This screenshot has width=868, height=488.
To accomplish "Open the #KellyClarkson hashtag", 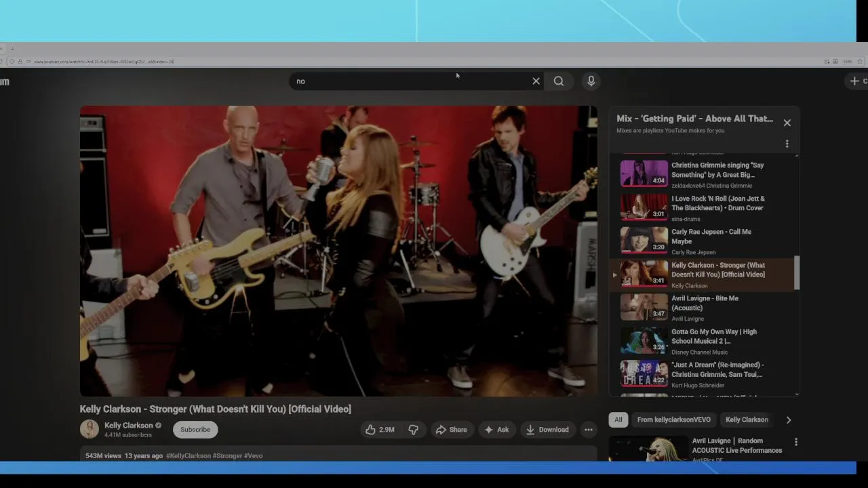I will (189, 456).
